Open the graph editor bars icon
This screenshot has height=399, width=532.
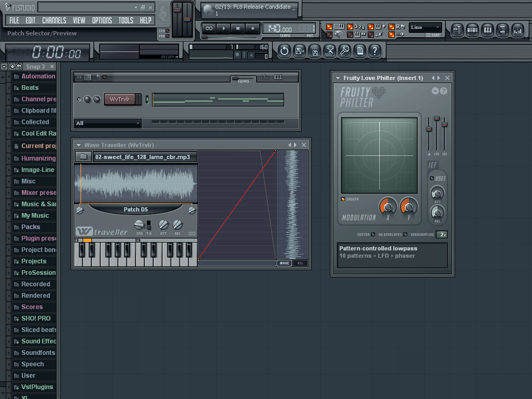[264, 77]
